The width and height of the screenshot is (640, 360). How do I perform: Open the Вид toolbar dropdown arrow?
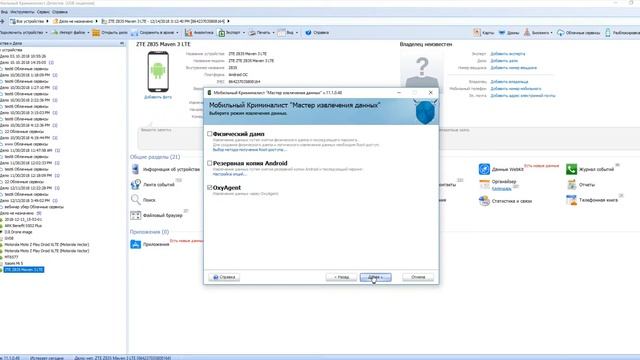297,33
